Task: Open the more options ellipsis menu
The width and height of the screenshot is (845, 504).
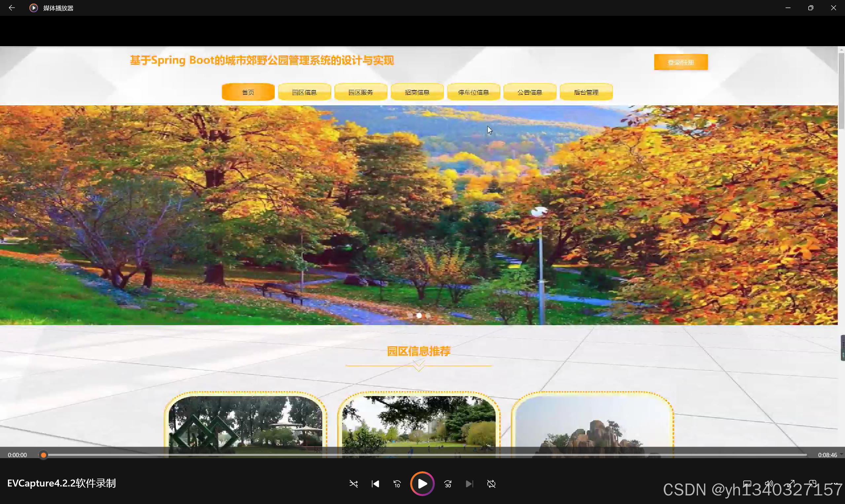Action: [x=834, y=484]
